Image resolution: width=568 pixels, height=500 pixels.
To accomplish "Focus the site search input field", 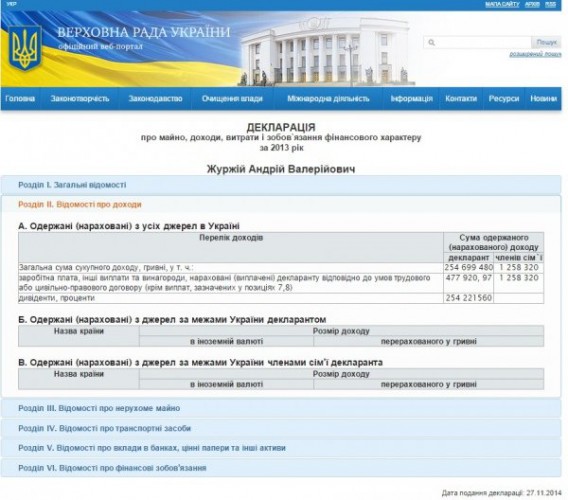I will pos(477,42).
